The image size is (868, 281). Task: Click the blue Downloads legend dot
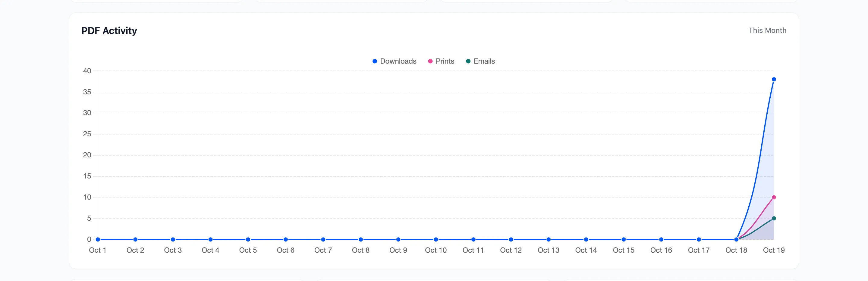[x=374, y=61]
